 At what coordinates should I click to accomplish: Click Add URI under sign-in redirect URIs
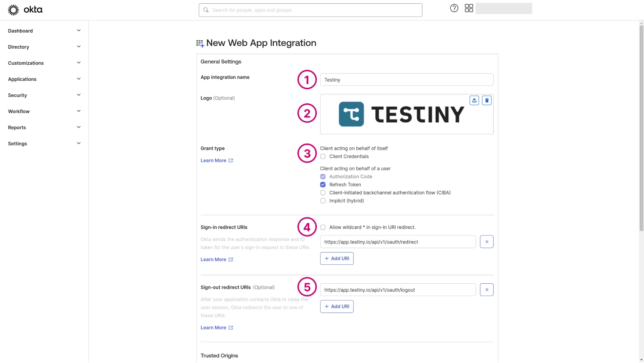click(x=337, y=259)
